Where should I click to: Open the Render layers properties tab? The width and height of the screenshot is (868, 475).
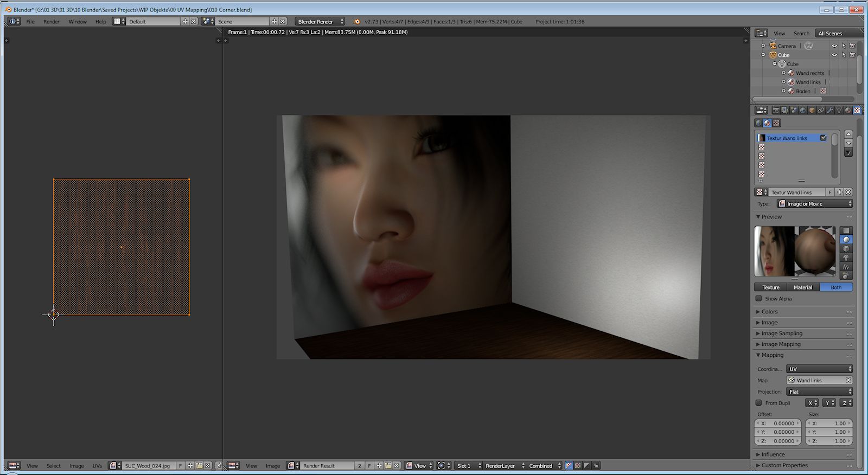[784, 110]
